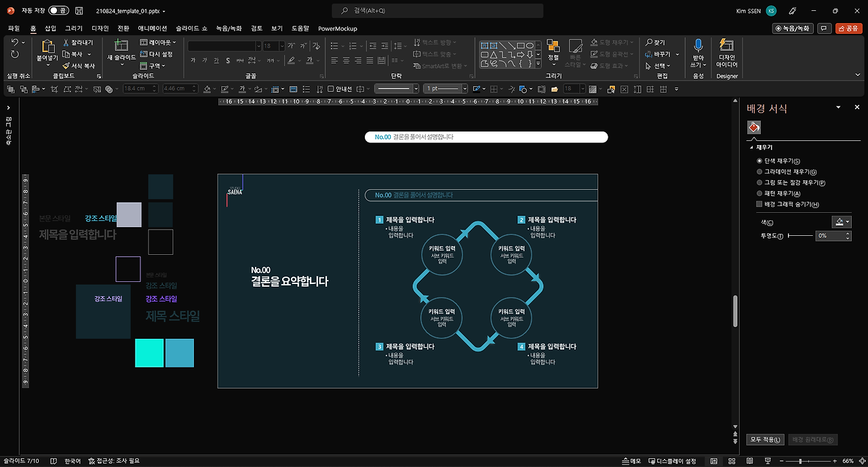Image resolution: width=868 pixels, height=467 pixels.
Task: Toggle text shadow S icon
Action: pos(228,60)
